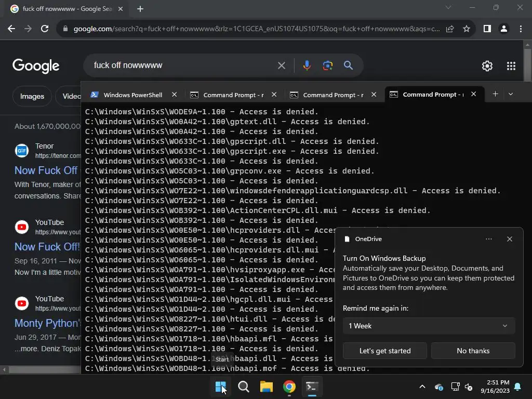Click No thanks button

[473, 351]
